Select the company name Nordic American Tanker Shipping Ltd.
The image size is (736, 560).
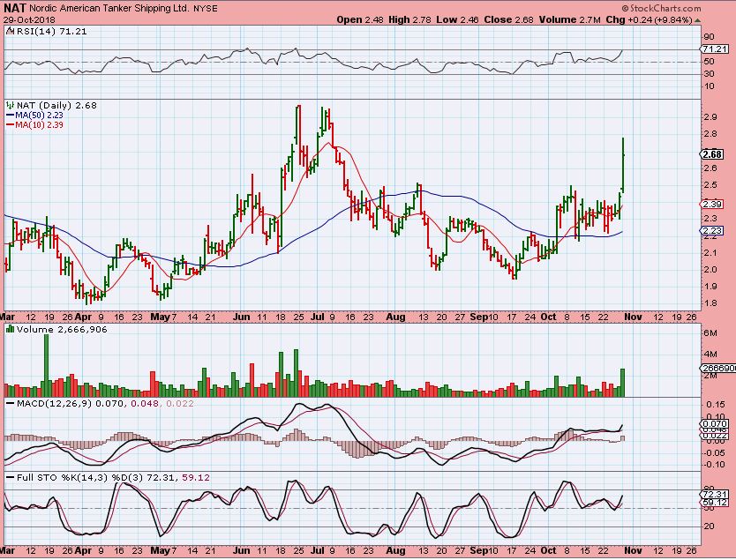pyautogui.click(x=109, y=9)
